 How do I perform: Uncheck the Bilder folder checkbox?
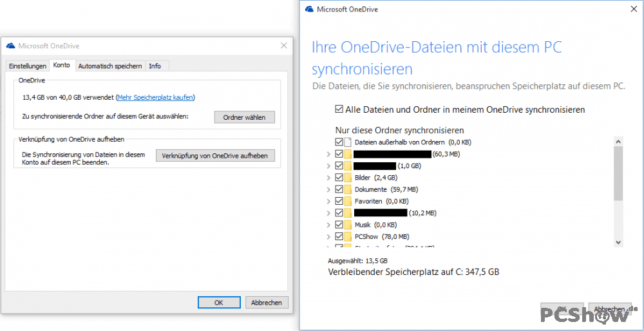click(x=339, y=178)
